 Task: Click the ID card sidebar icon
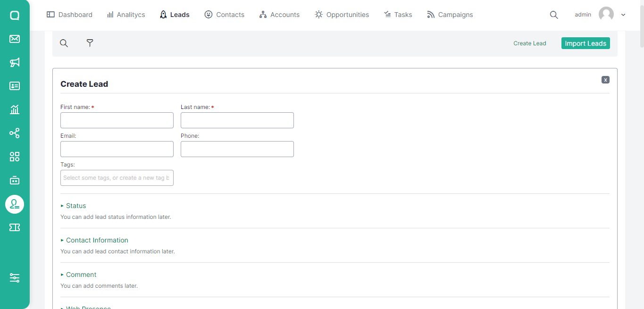15,86
